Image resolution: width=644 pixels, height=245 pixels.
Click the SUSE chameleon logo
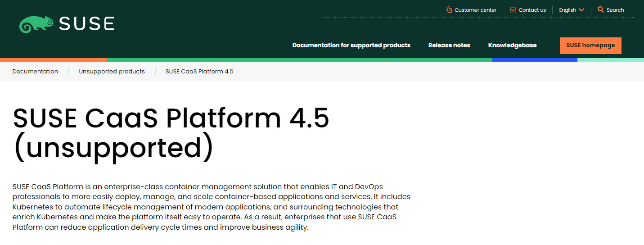point(36,24)
